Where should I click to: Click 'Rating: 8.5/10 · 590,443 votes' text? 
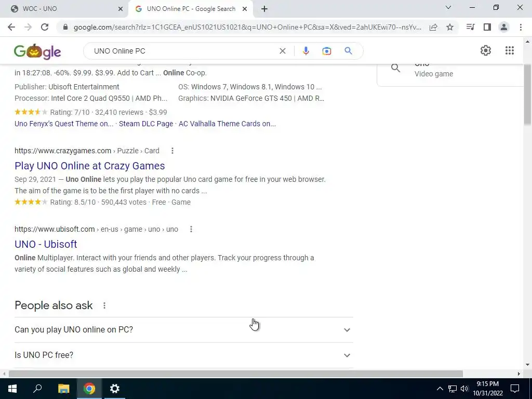(98, 203)
